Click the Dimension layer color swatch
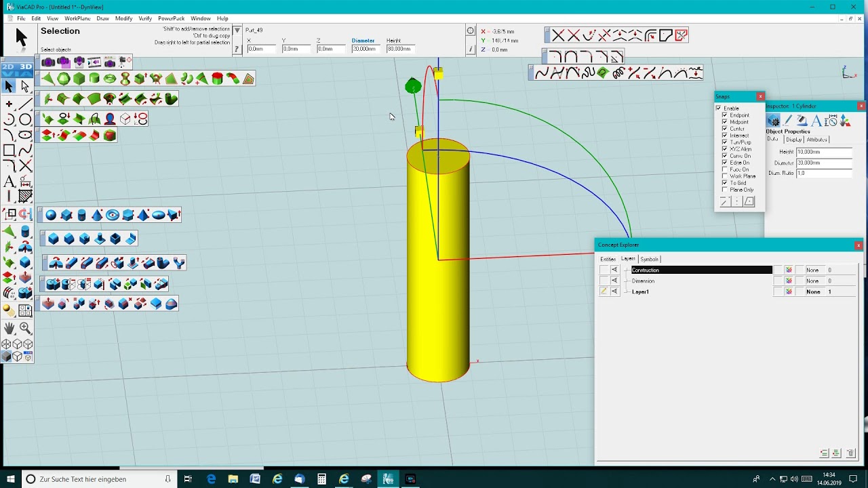Image resolution: width=868 pixels, height=488 pixels. 789,281
